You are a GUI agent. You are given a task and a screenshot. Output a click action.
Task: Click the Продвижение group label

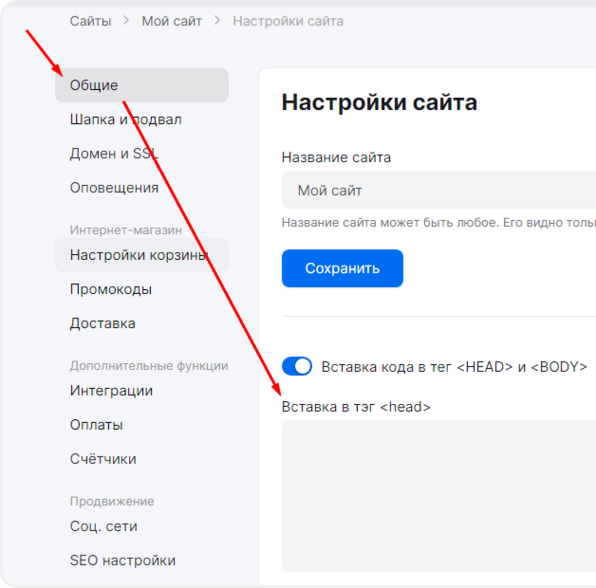click(112, 501)
